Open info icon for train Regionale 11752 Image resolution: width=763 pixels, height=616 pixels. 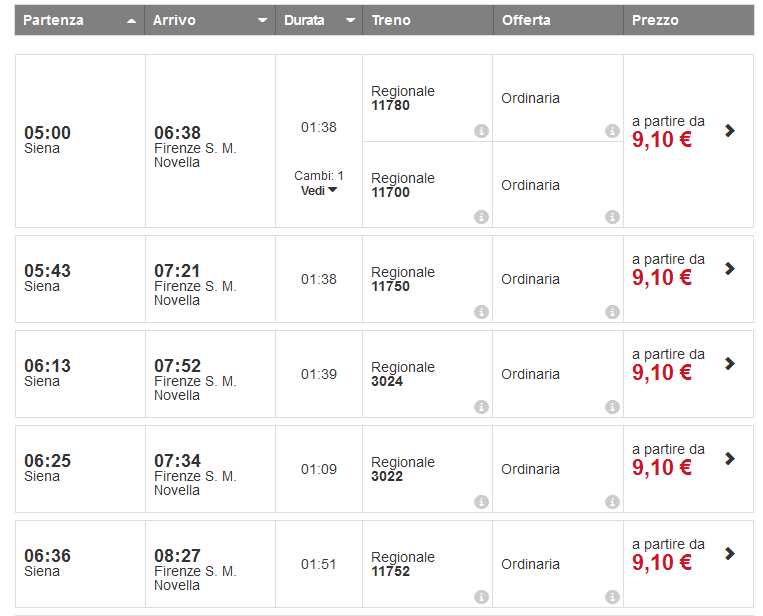coord(481,597)
